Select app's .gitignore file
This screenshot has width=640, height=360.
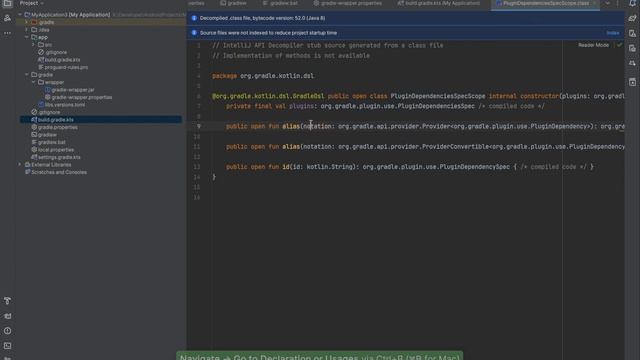tap(52, 52)
